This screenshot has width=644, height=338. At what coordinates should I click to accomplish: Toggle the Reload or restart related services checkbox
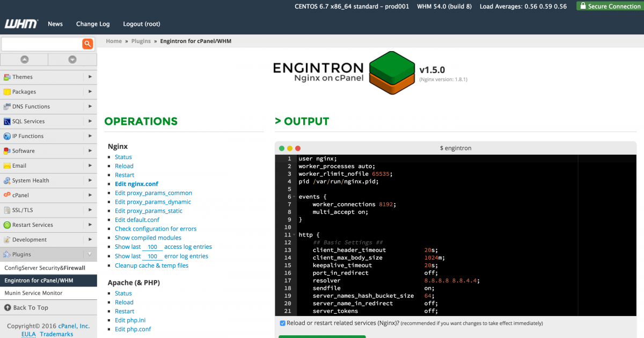click(282, 323)
